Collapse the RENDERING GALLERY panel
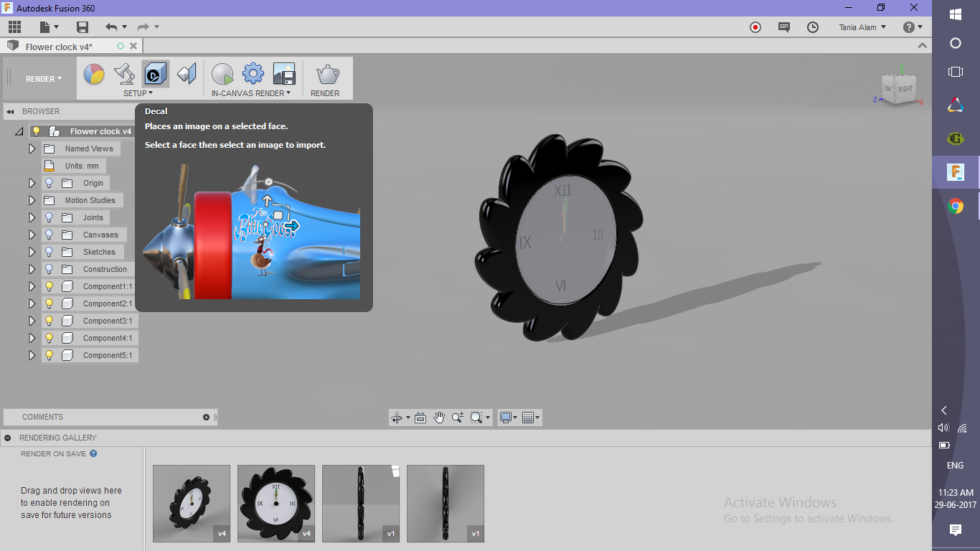Screen dimensions: 980x551 6,438
